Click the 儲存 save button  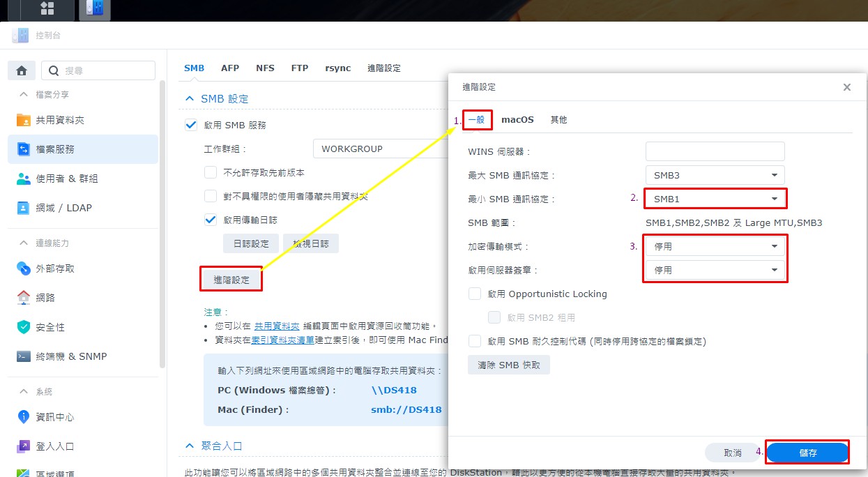pyautogui.click(x=807, y=453)
